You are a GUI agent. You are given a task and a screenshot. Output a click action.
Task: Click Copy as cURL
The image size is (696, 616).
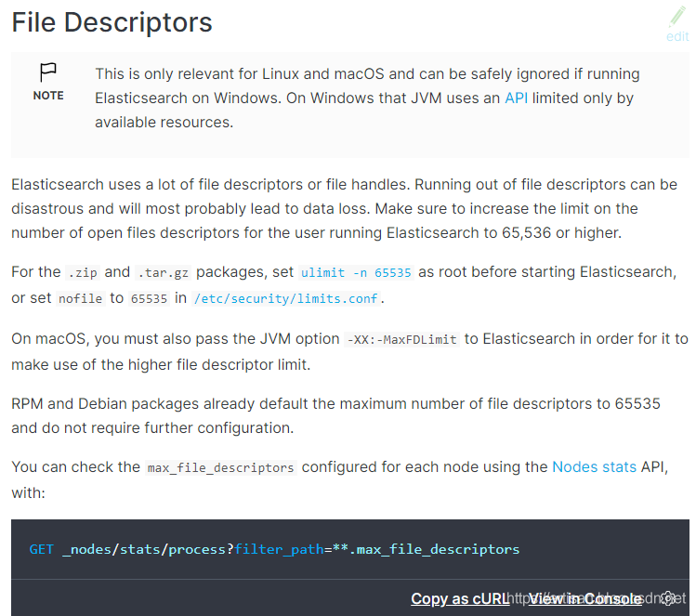click(x=460, y=598)
